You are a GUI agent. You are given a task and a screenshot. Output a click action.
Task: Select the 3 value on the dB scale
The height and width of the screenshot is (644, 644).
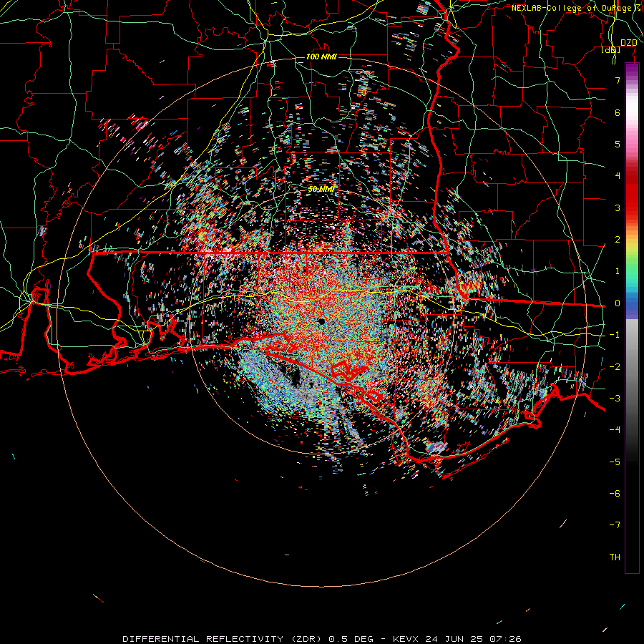(618, 208)
